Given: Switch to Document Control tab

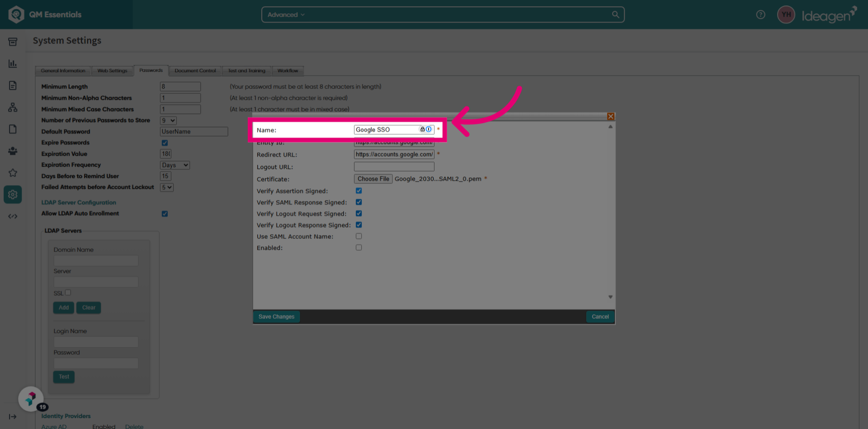Looking at the screenshot, I should coord(195,71).
